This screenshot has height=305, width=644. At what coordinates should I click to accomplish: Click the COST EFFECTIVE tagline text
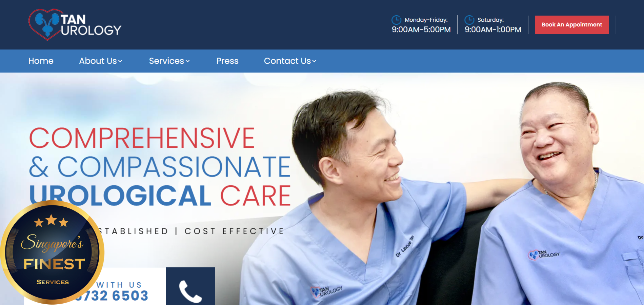235,231
